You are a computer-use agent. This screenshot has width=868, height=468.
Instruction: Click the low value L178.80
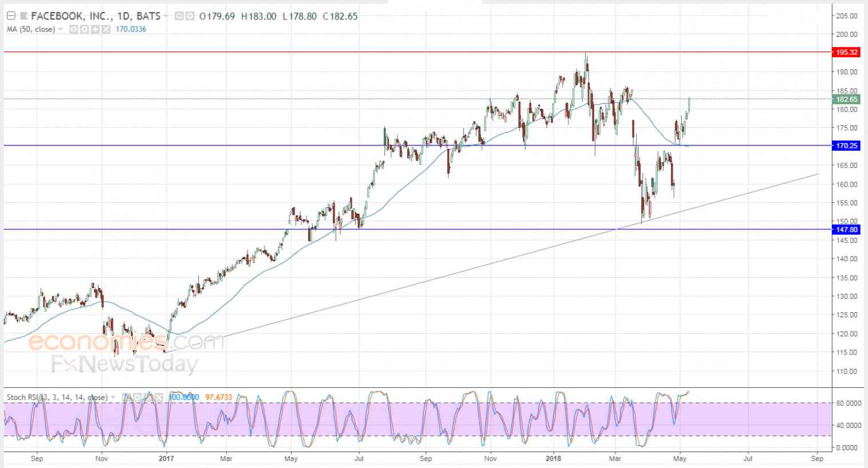pyautogui.click(x=300, y=16)
